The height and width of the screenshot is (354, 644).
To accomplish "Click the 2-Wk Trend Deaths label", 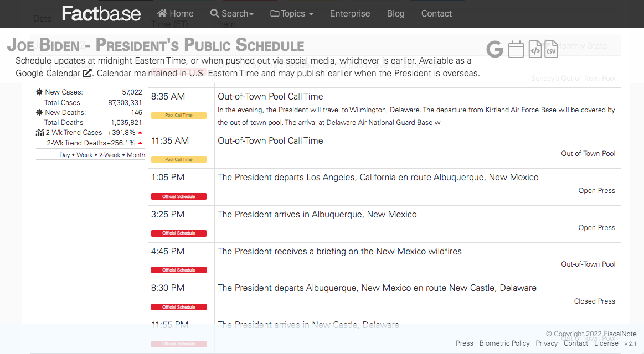I will [76, 143].
